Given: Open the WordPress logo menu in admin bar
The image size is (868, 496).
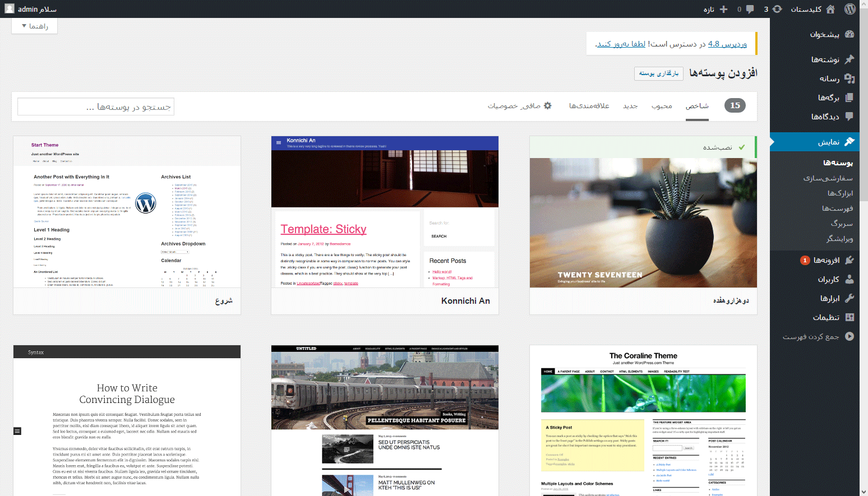Looking at the screenshot, I should [850, 9].
